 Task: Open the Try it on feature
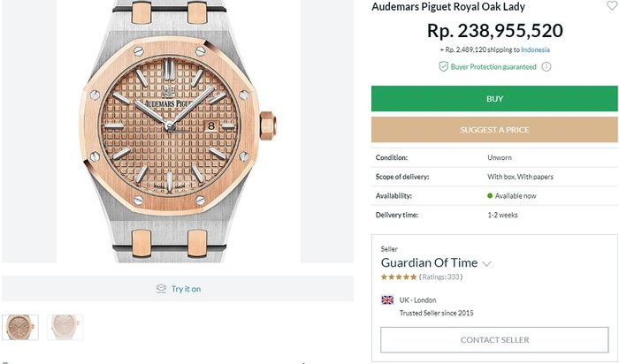point(186,289)
